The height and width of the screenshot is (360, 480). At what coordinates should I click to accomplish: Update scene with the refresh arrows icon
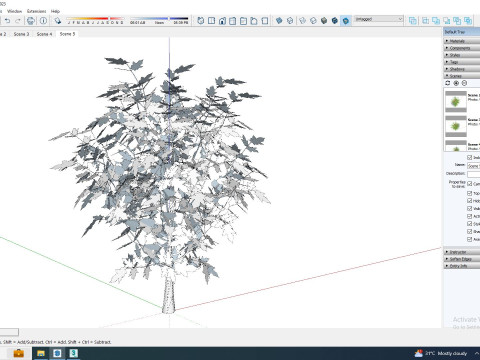[x=448, y=83]
